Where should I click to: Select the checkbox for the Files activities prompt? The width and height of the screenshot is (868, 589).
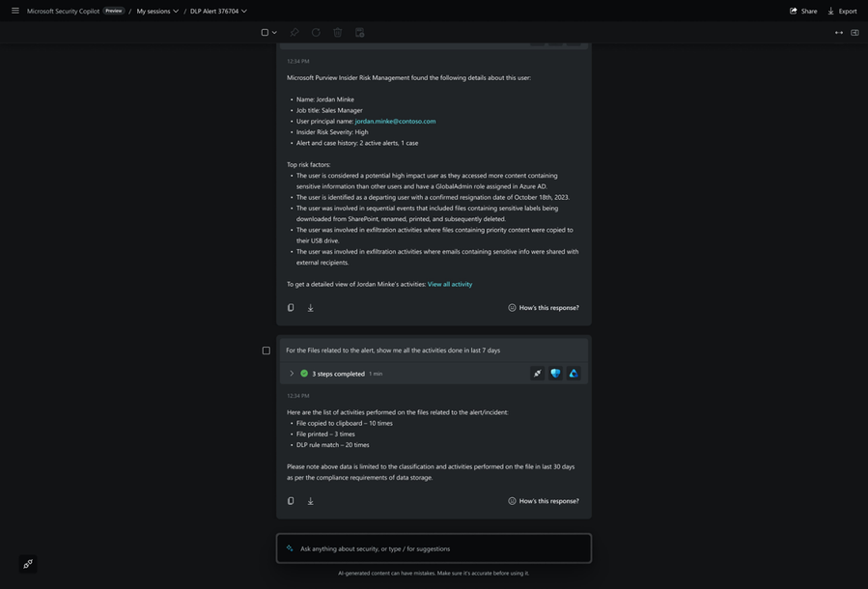click(x=266, y=351)
